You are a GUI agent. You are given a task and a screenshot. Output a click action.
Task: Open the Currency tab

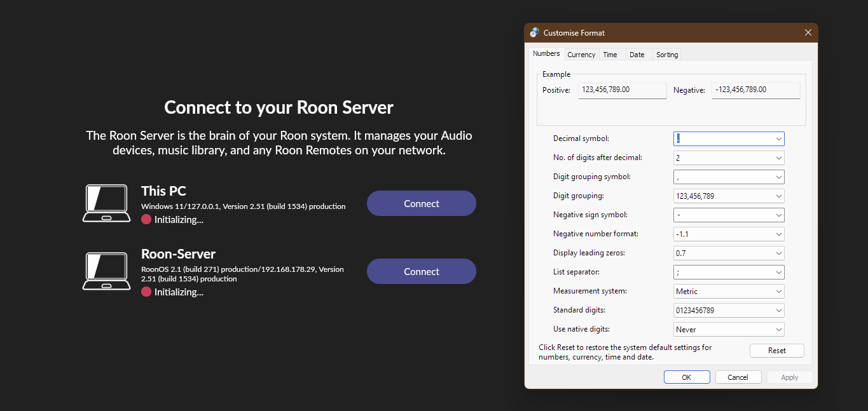point(581,55)
